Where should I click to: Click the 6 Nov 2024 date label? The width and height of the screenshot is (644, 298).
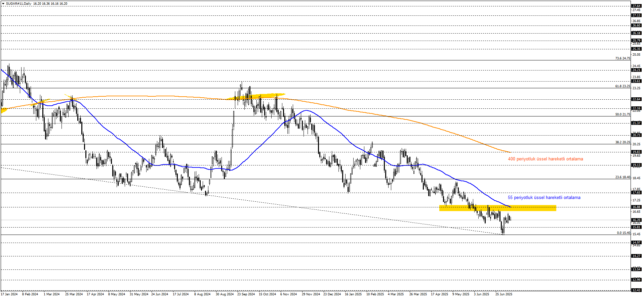(289, 294)
